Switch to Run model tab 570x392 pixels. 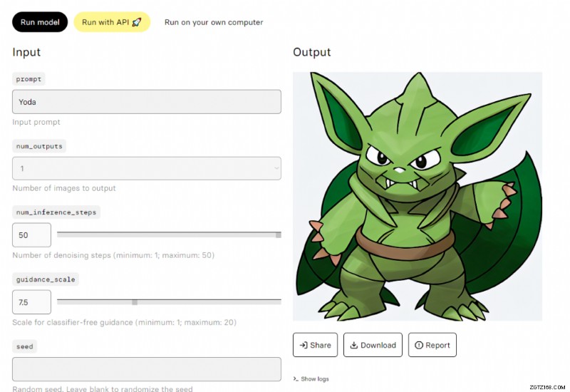click(40, 22)
